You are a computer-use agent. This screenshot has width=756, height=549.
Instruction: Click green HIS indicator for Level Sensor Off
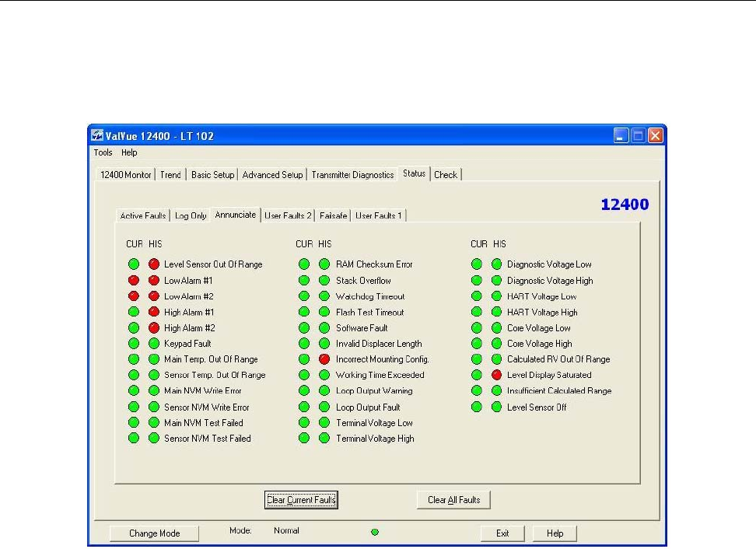click(496, 407)
